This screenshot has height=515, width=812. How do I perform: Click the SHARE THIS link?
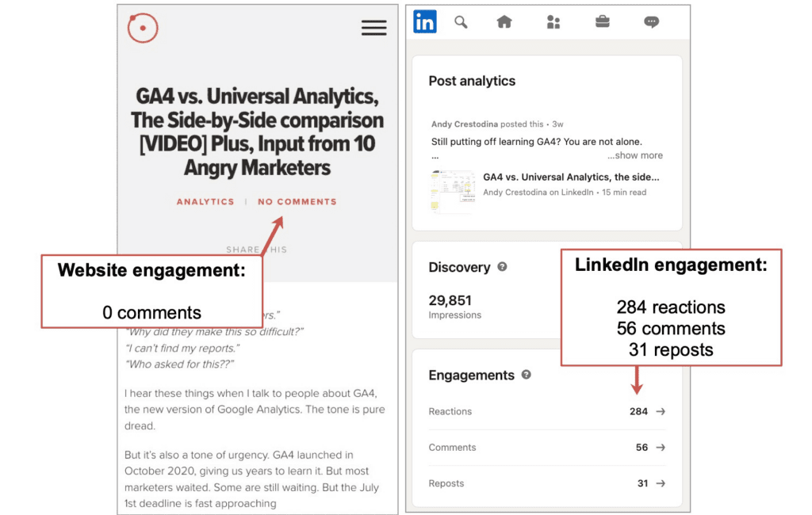click(256, 249)
